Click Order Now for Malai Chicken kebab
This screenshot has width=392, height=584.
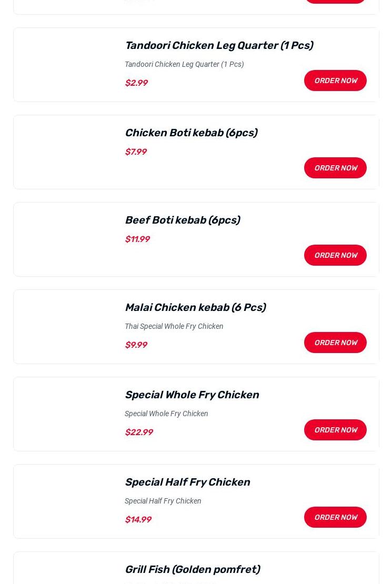coord(335,343)
